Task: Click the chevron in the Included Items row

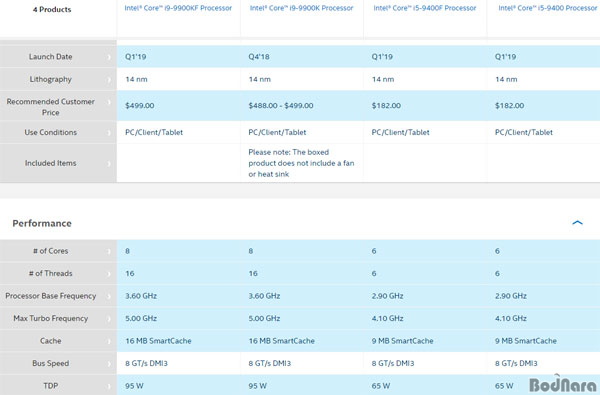Action: pyautogui.click(x=109, y=163)
